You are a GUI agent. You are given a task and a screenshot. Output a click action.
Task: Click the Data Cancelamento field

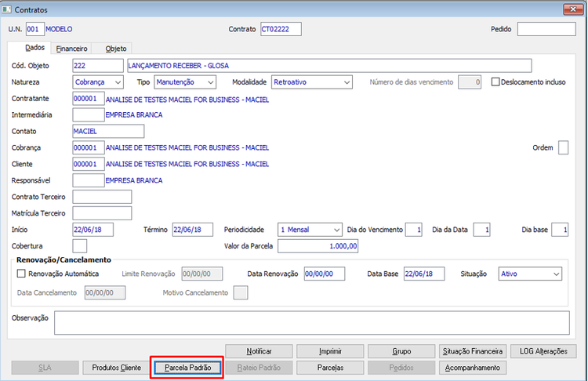tap(105, 293)
